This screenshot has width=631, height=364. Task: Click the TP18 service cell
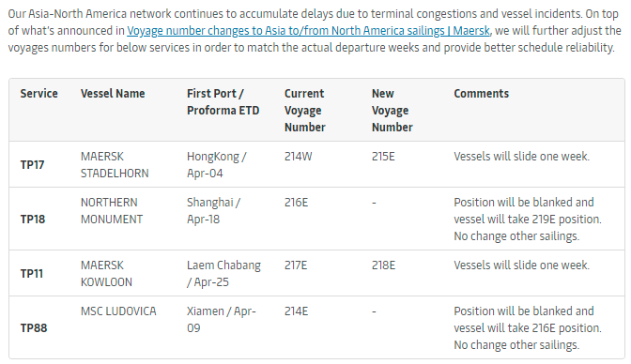[x=33, y=220]
